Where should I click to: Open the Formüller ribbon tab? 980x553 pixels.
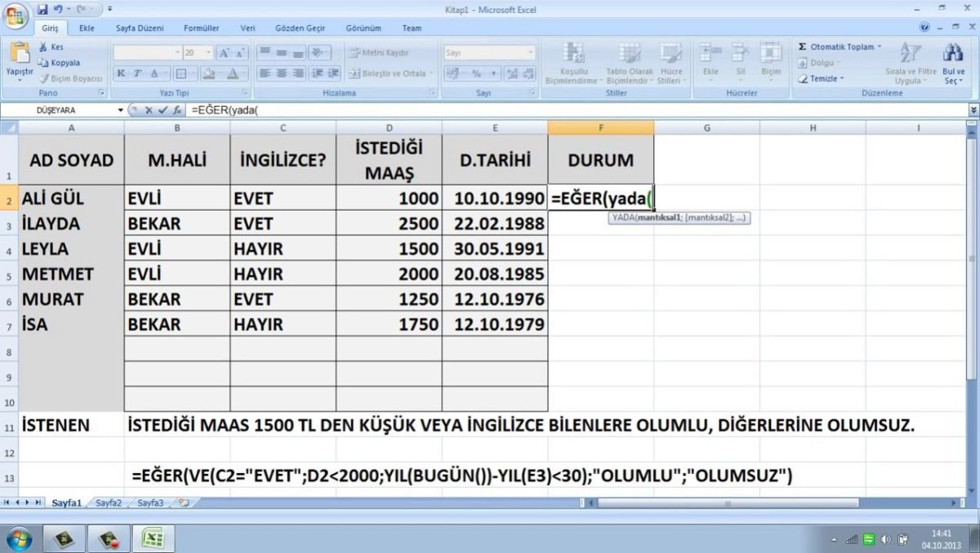click(201, 28)
